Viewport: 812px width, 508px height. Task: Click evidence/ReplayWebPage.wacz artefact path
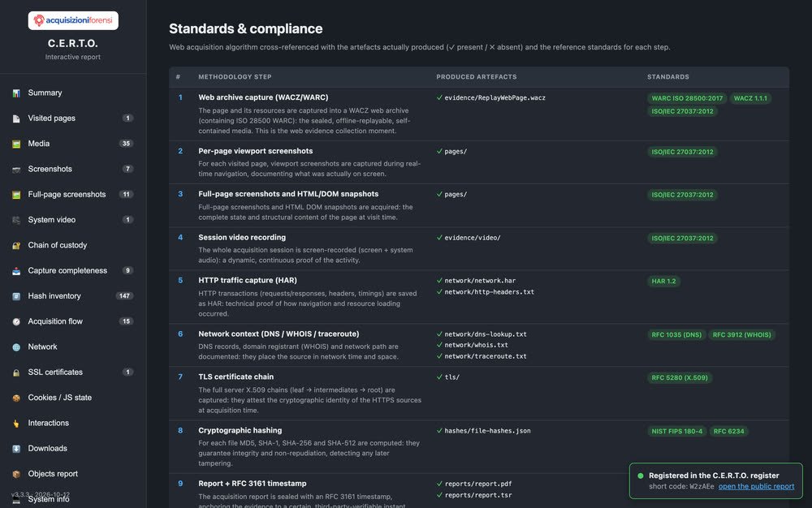[495, 97]
